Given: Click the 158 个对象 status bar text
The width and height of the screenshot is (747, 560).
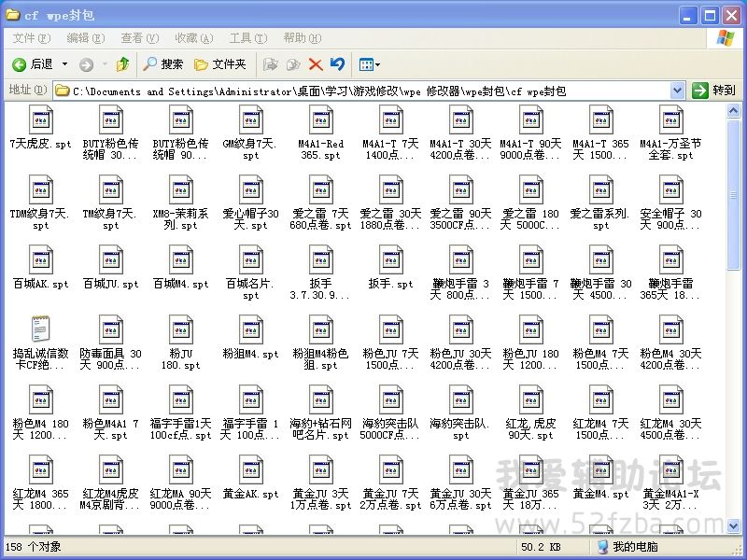Looking at the screenshot, I should (x=34, y=547).
